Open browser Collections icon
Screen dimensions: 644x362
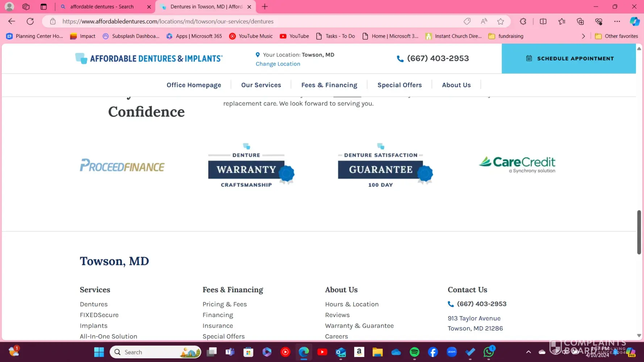(x=580, y=21)
